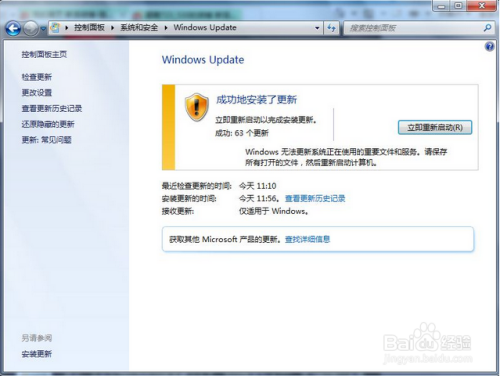Maximize the Windows Update window
The image size is (500, 376).
458,6
